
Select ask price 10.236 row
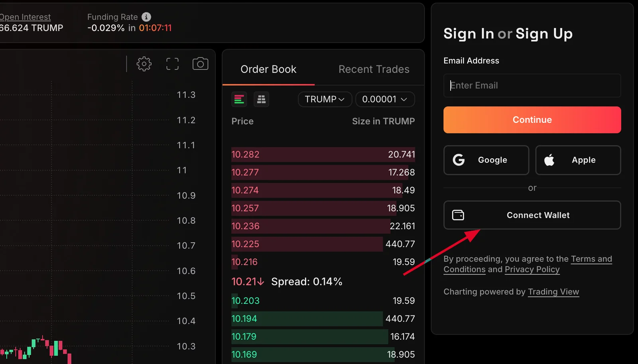pyautogui.click(x=323, y=226)
